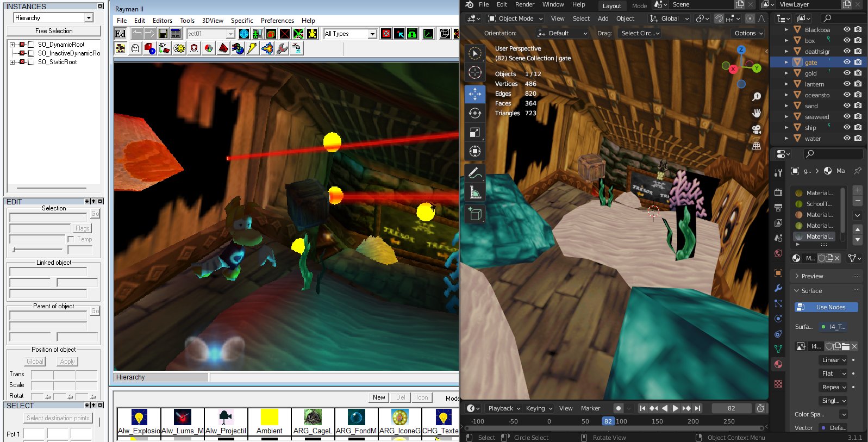Hide the gate object in outliner
The image size is (868, 442).
(846, 62)
